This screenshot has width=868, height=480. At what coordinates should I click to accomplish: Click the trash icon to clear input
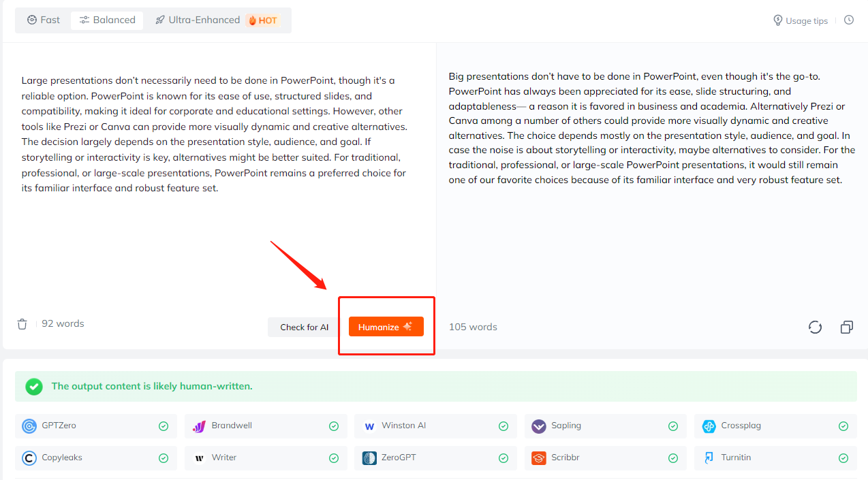(22, 324)
